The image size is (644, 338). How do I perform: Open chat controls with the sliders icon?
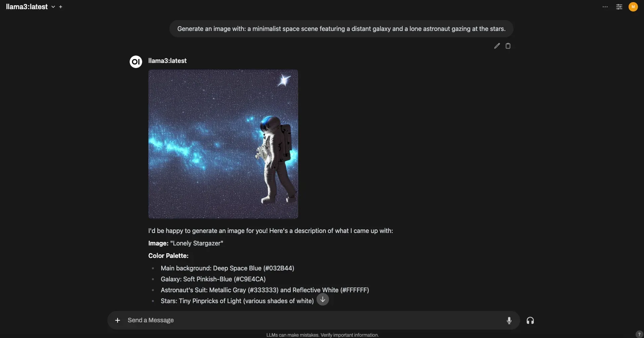coord(619,7)
